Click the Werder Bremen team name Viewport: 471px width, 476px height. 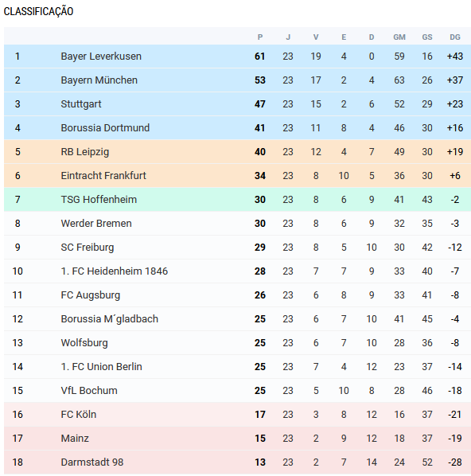click(96, 224)
